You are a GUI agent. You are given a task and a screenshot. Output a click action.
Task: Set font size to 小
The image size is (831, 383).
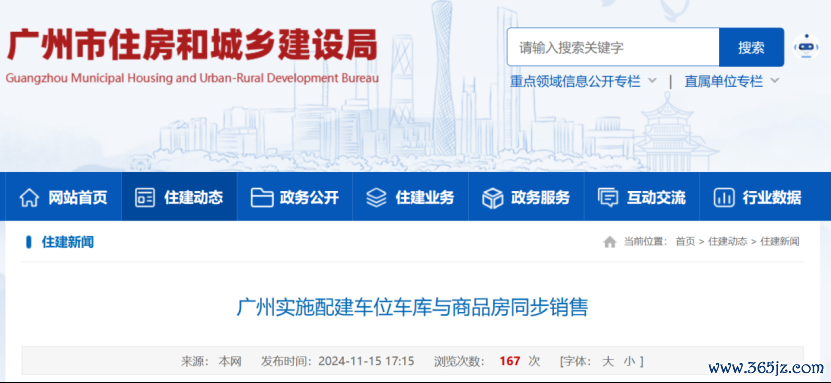629,361
